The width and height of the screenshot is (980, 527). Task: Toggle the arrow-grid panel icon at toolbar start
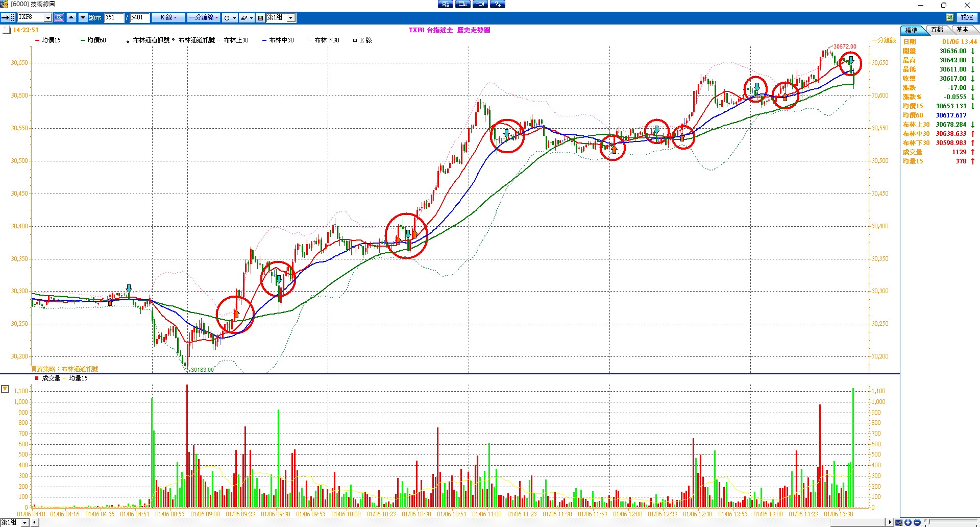[8, 18]
